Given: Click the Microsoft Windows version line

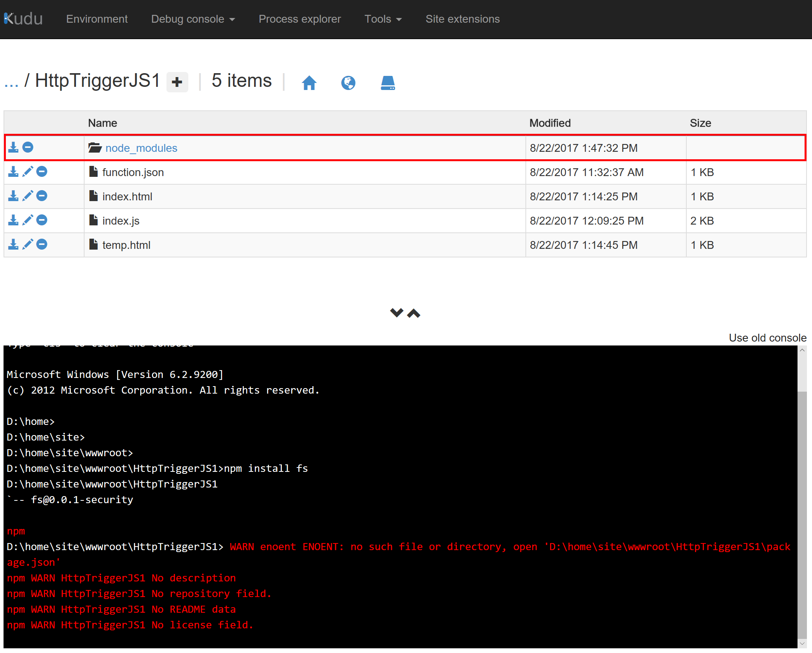Looking at the screenshot, I should pyautogui.click(x=115, y=374).
